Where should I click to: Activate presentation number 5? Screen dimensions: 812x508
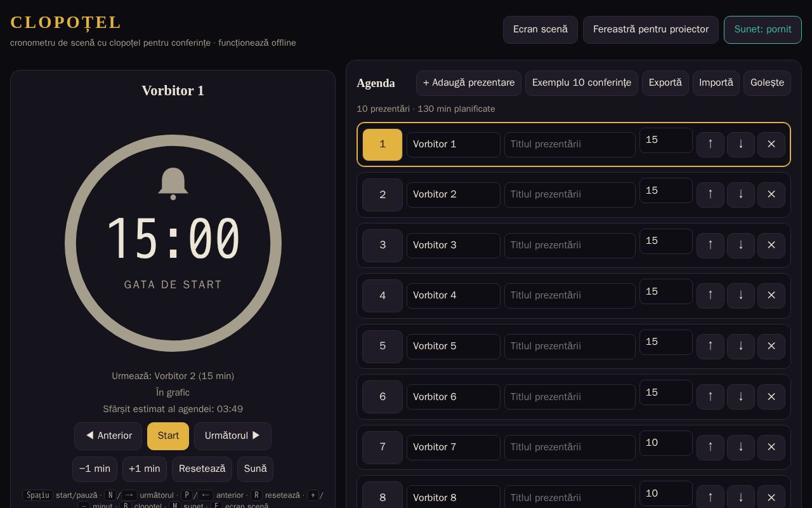pos(383,346)
